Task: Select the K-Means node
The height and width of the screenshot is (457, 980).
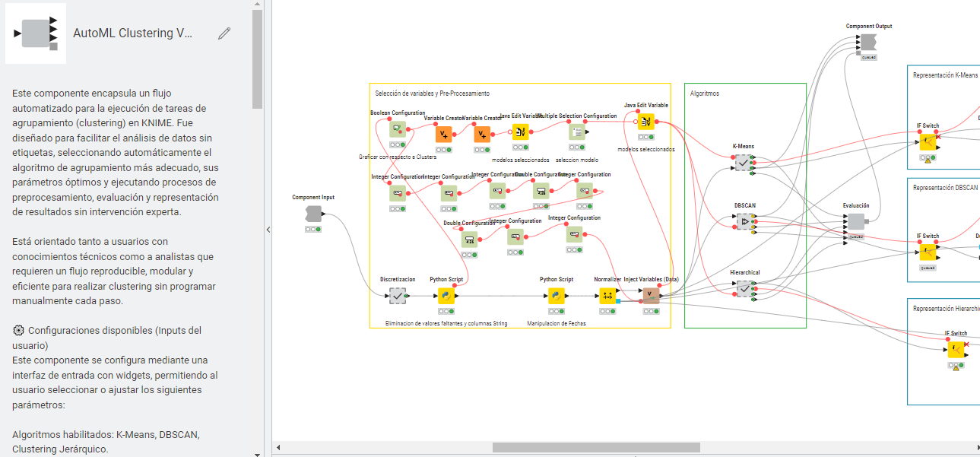Action: click(741, 161)
